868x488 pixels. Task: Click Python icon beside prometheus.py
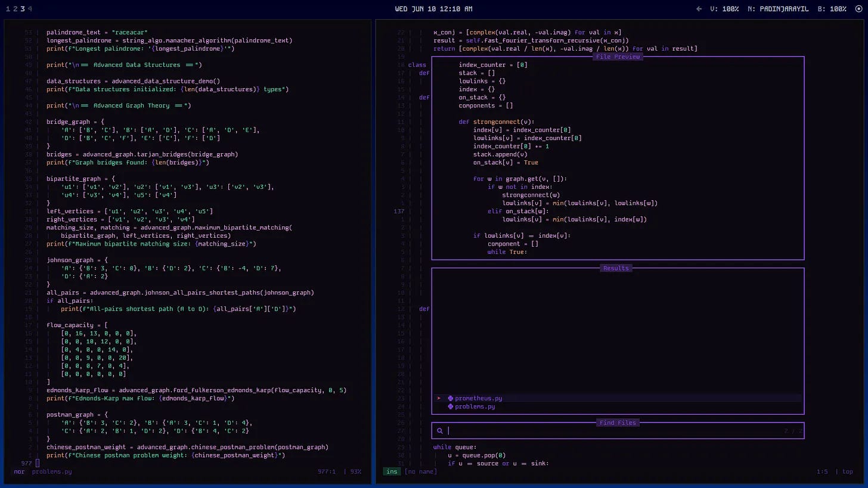[x=451, y=399]
